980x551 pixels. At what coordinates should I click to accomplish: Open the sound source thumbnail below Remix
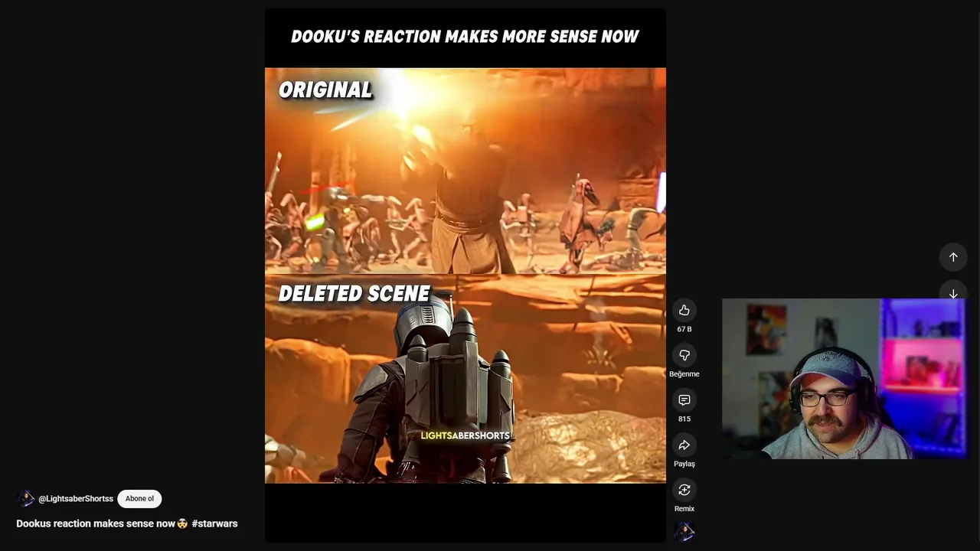[x=684, y=532]
